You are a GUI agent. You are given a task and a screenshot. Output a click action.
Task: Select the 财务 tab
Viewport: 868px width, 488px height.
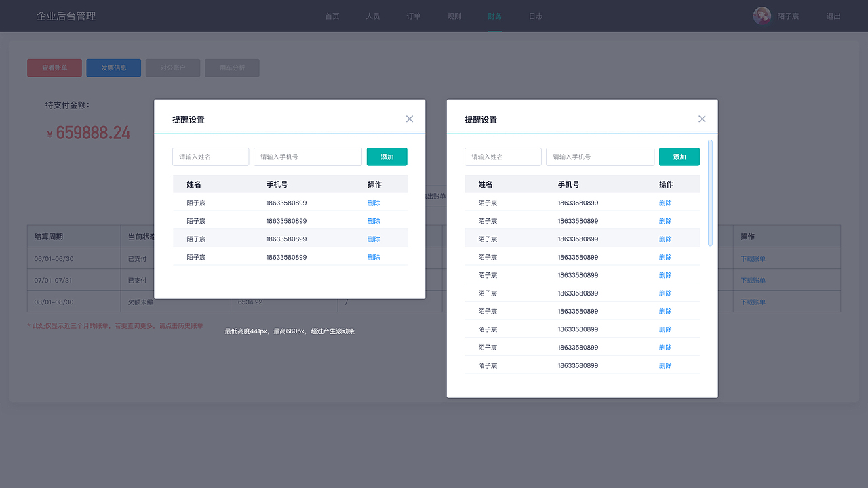[x=495, y=16]
